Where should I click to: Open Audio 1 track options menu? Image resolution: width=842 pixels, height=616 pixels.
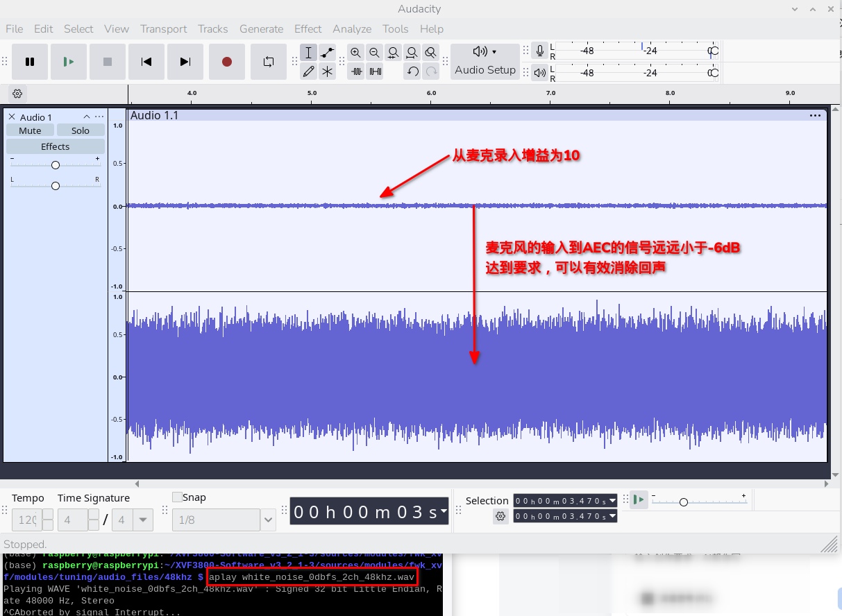[x=99, y=117]
